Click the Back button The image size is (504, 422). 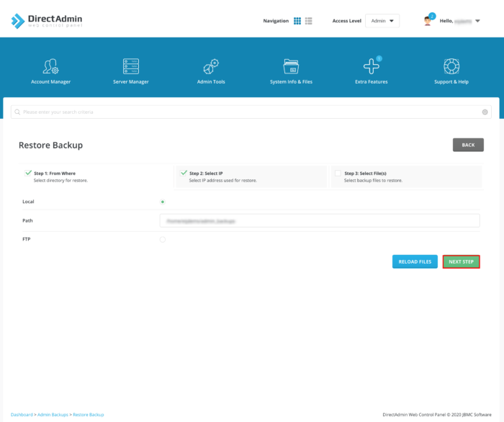coord(468,145)
